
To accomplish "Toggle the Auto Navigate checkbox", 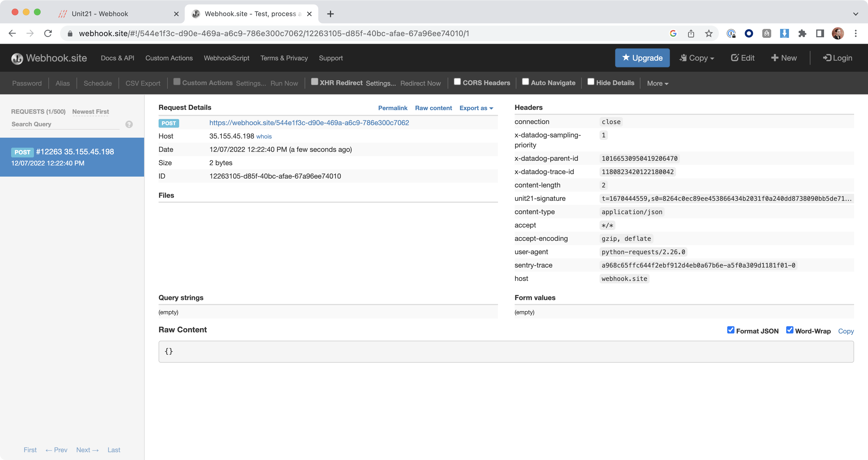I will click(525, 82).
